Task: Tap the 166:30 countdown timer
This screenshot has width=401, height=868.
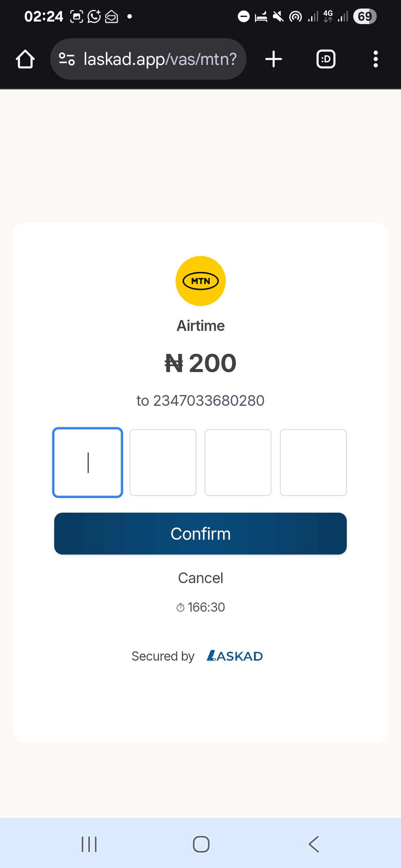Action: 206,607
